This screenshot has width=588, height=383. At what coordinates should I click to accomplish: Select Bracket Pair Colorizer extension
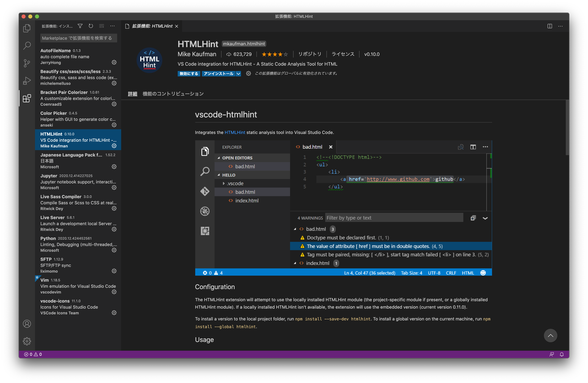78,98
